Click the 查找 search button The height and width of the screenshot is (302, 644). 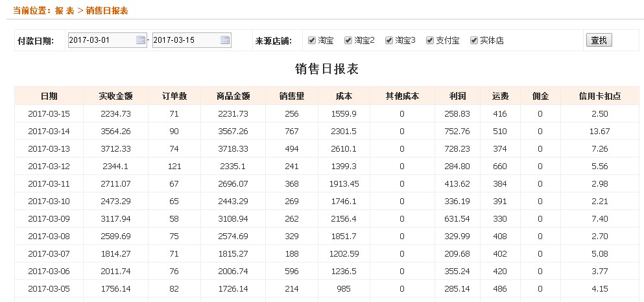click(599, 40)
